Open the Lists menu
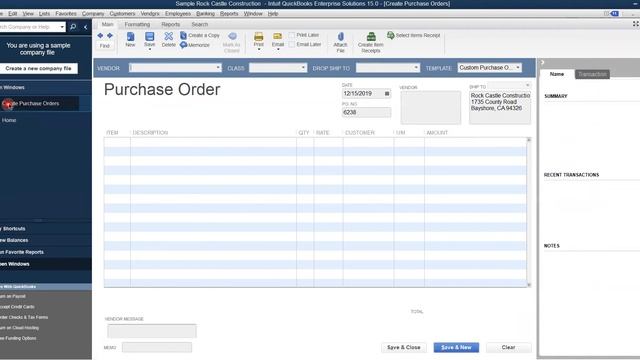The height and width of the screenshot is (360, 640). pyautogui.click(x=44, y=13)
